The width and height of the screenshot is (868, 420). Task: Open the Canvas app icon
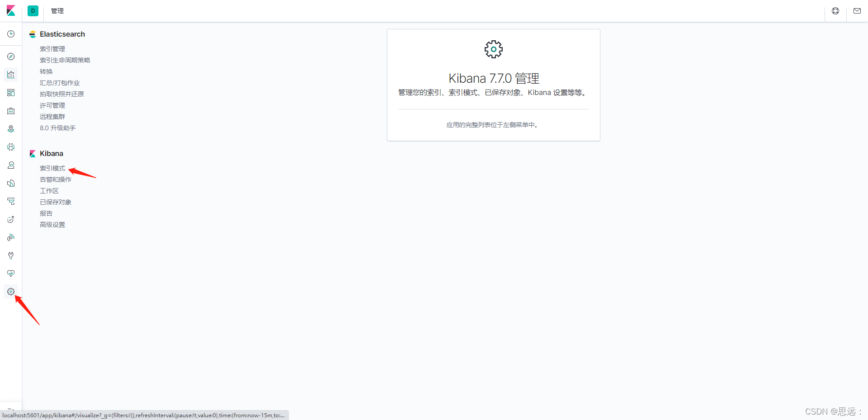pos(11,111)
